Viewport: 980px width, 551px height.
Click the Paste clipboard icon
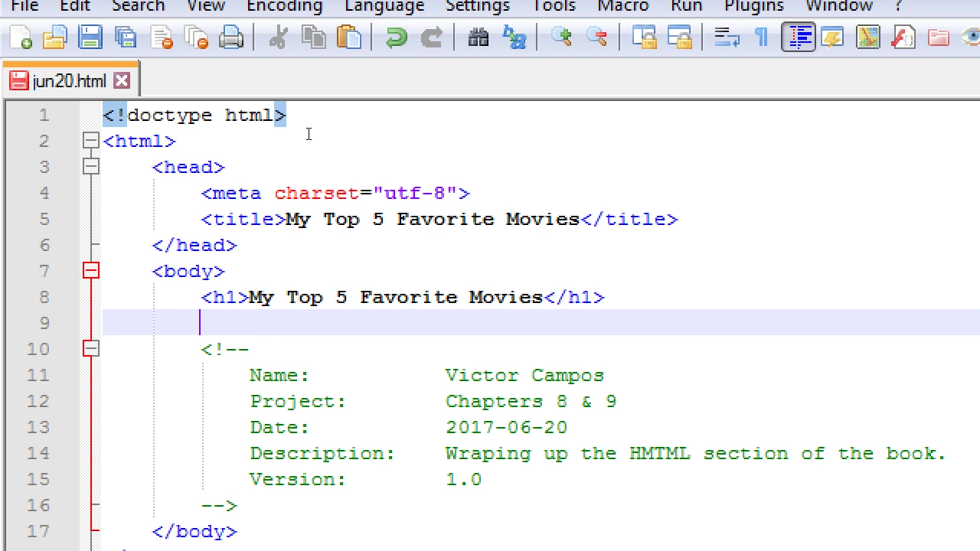point(349,37)
